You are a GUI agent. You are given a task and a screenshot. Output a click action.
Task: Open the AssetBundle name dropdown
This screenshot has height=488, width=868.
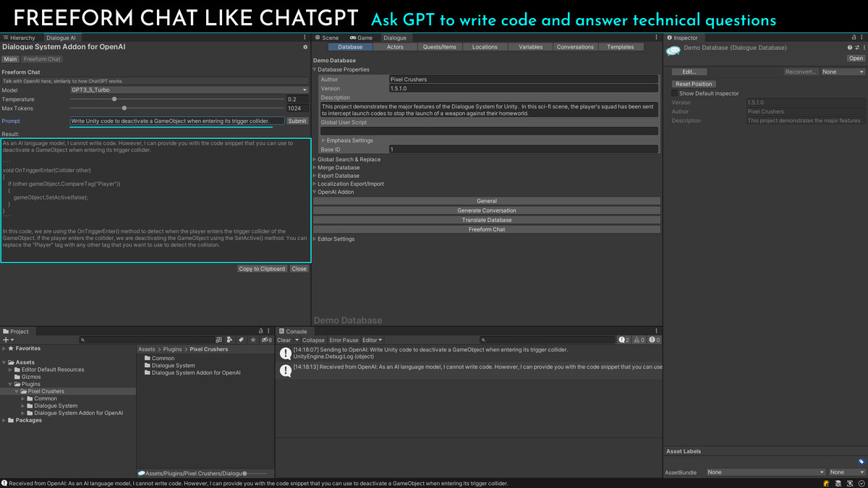point(766,472)
